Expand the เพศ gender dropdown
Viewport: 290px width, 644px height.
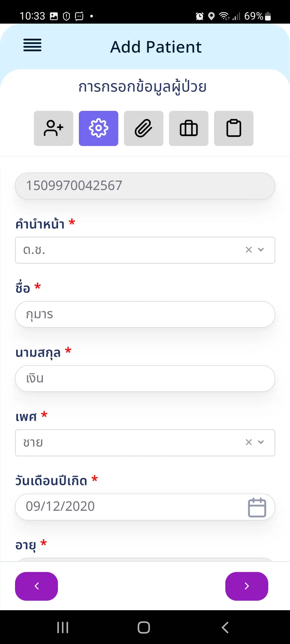[261, 442]
